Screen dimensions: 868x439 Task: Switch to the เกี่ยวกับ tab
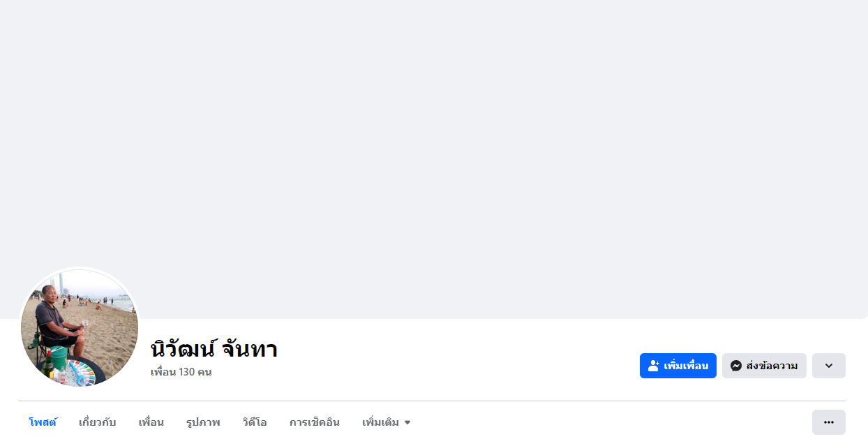click(98, 422)
